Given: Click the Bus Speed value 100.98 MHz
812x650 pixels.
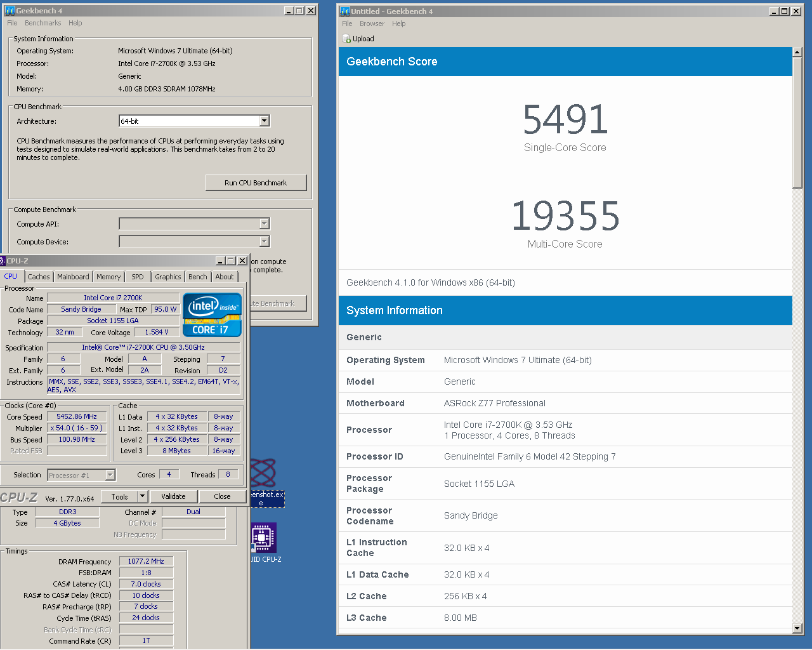Looking at the screenshot, I should coord(77,439).
